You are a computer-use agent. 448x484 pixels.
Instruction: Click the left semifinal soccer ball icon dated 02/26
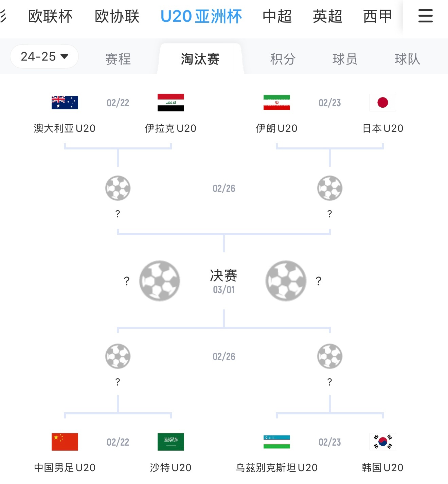(118, 188)
